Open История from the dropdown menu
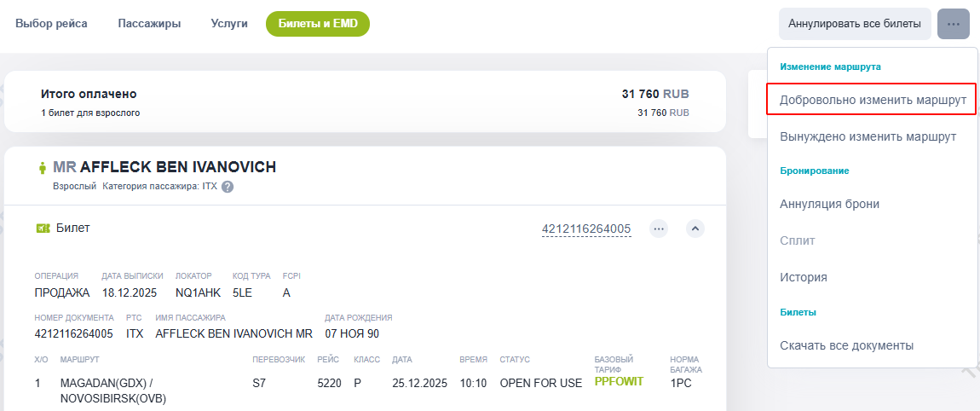Screen dimensions: 980x411 [803, 277]
